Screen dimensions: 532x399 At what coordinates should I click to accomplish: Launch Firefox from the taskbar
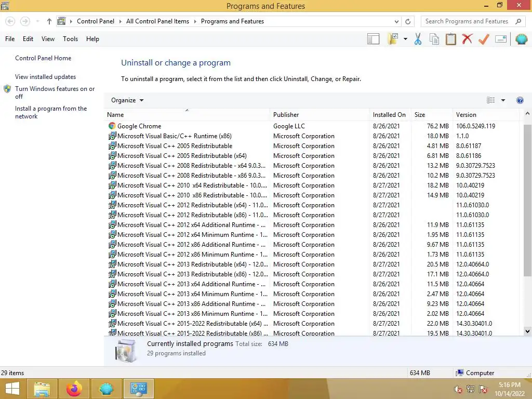[74, 389]
